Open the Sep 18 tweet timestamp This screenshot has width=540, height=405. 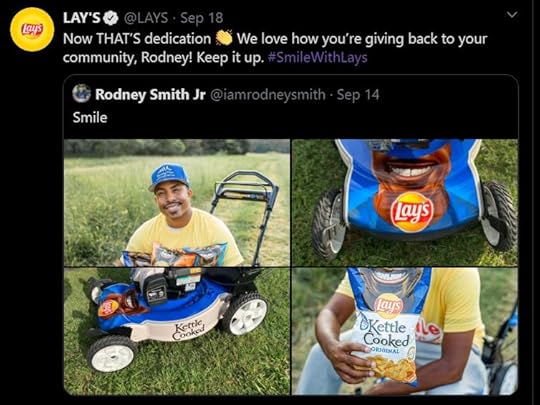(x=202, y=18)
